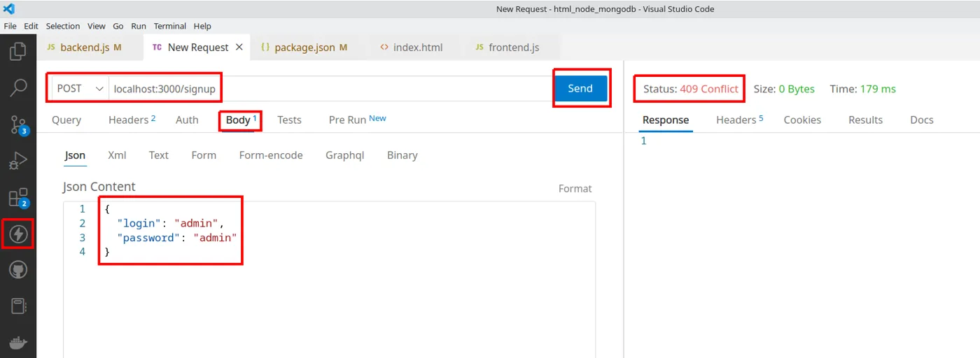980x358 pixels.
Task: Open the Extensions view with 2 badge
Action: point(18,198)
